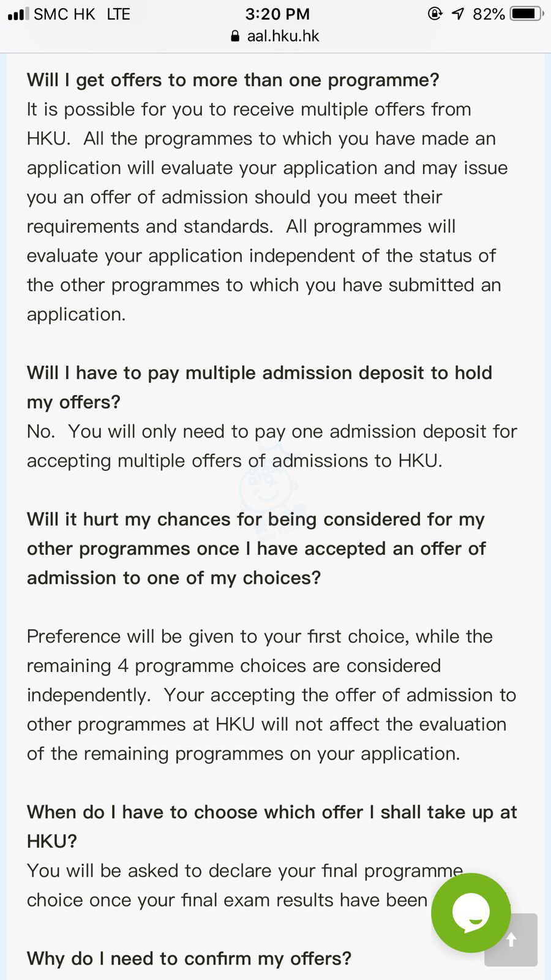The width and height of the screenshot is (551, 980).
Task: Tap the aal.hku.hk address text
Action: [x=283, y=36]
